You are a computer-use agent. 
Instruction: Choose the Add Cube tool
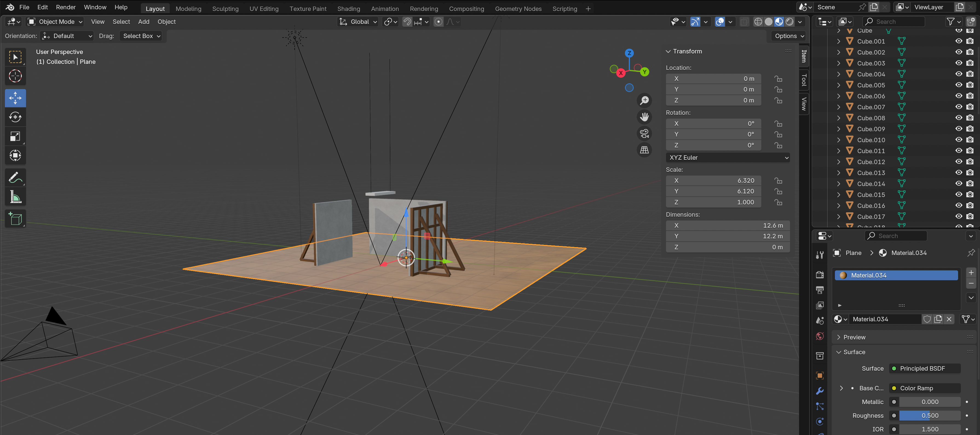(15, 219)
